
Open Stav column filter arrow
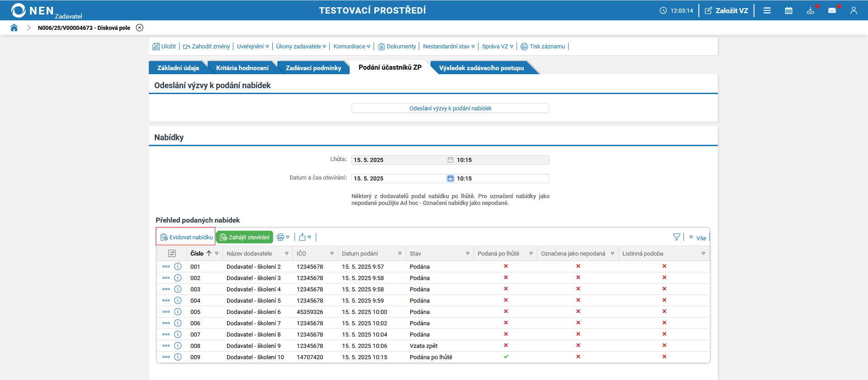point(468,253)
